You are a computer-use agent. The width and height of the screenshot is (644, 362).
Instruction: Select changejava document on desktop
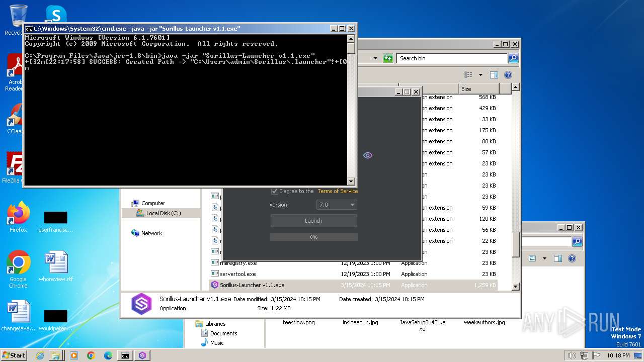coord(19,316)
